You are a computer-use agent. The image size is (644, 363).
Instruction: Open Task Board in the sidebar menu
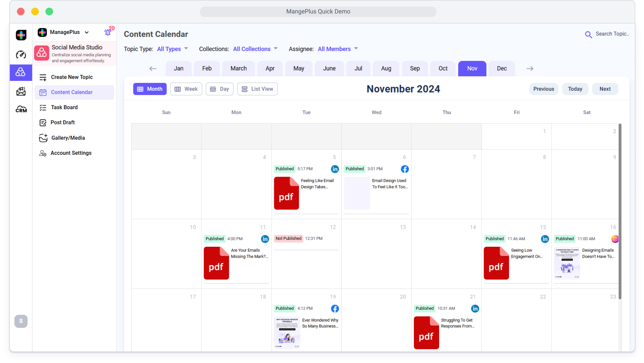(x=64, y=107)
